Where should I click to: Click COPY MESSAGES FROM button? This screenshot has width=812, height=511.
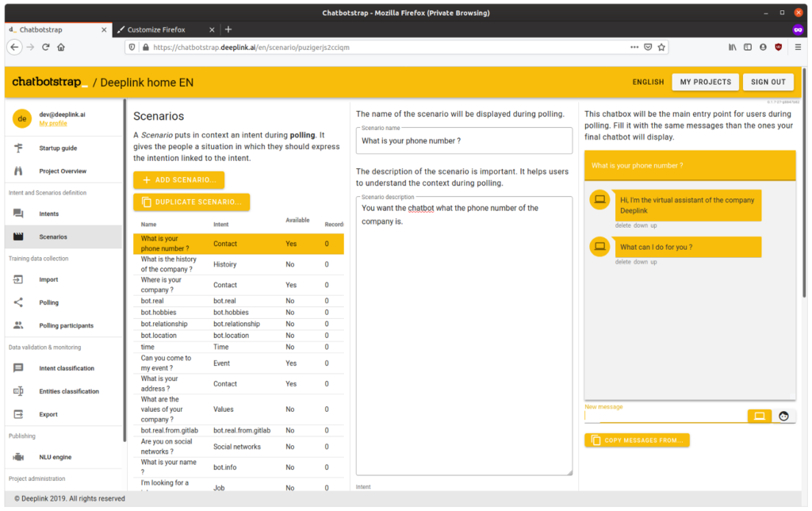click(637, 440)
